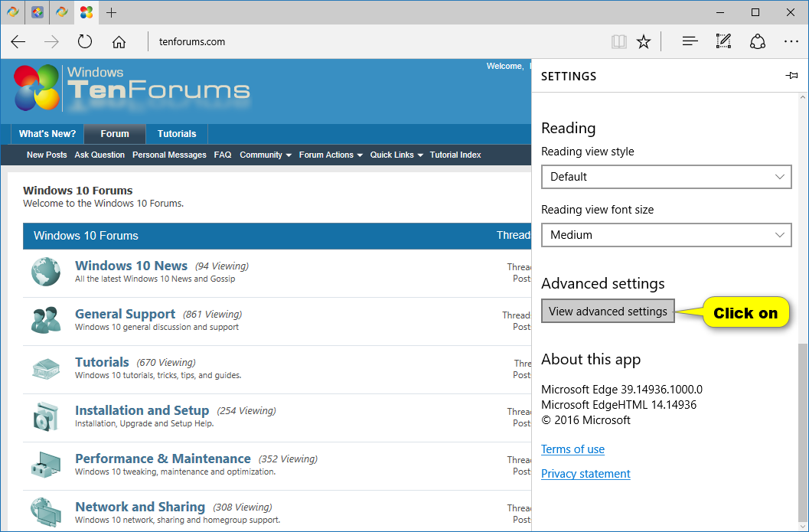The width and height of the screenshot is (809, 532).
Task: Expand the Forum Actions menu
Action: 331,155
